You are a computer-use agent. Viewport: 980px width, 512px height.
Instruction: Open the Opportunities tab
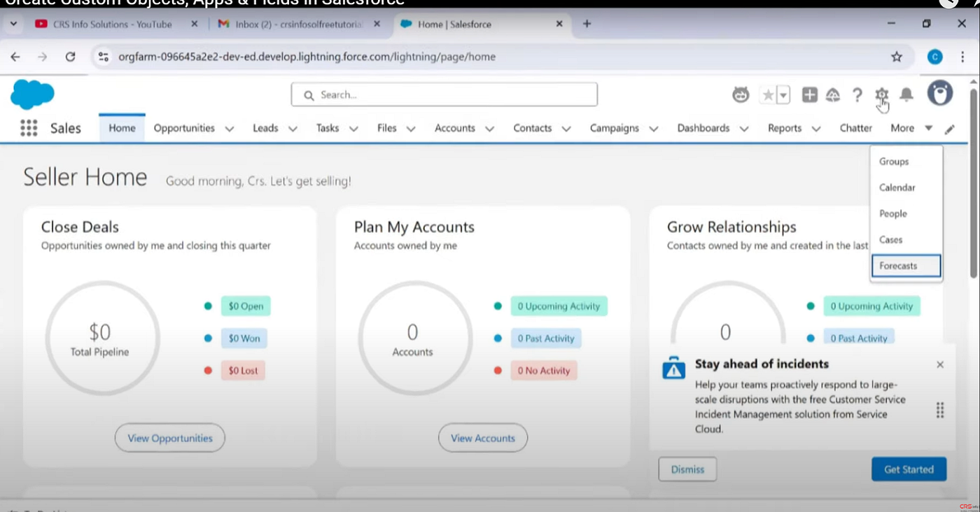(184, 128)
